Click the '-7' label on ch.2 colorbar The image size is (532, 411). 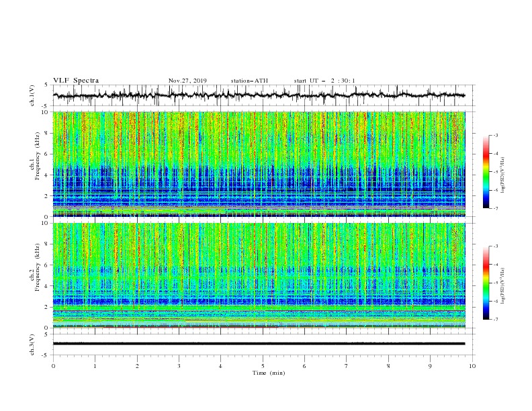(495, 320)
